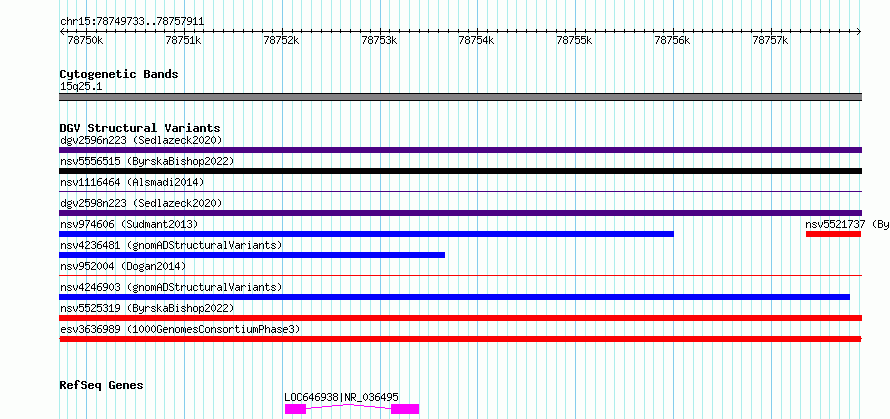Open the nsv974606 (Sudmant2013) label
The width and height of the screenshot is (890, 419).
pos(129,224)
